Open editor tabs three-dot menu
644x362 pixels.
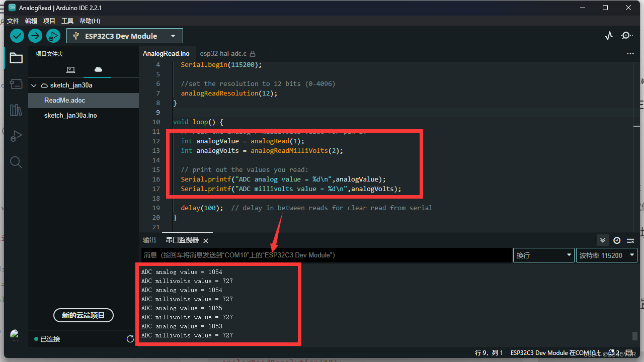pos(630,53)
